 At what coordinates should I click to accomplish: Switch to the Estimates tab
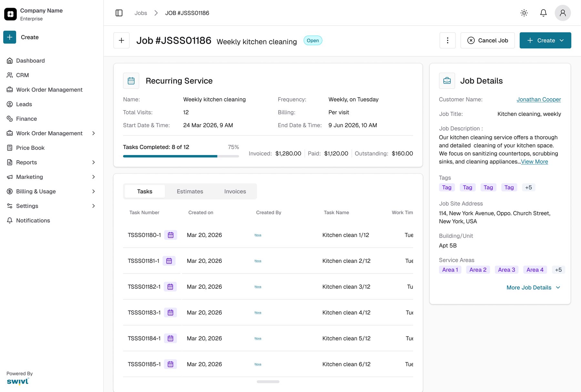pyautogui.click(x=190, y=191)
